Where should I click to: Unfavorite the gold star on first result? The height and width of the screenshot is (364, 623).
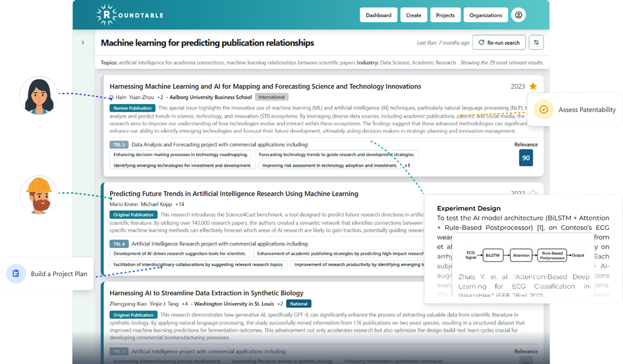pos(533,86)
